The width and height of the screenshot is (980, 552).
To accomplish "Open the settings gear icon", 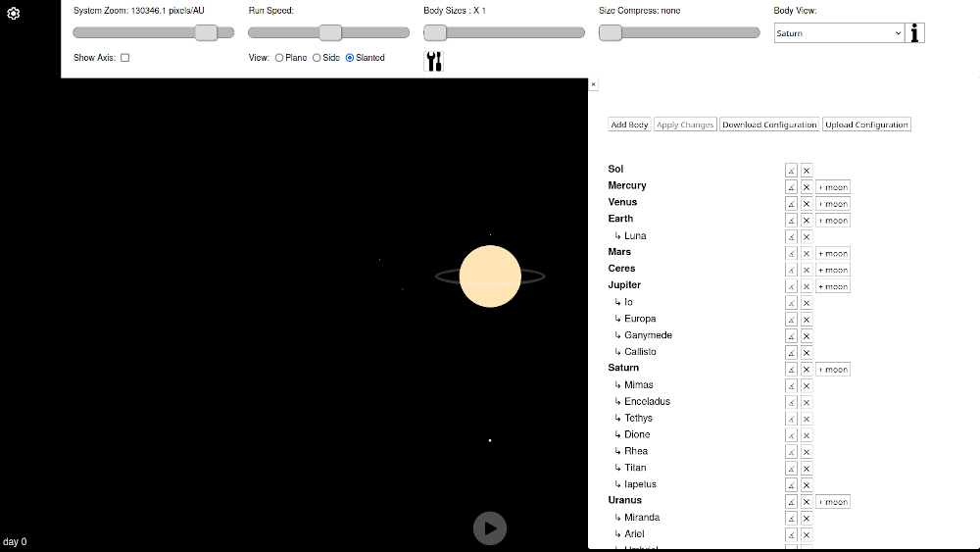I will point(13,13).
